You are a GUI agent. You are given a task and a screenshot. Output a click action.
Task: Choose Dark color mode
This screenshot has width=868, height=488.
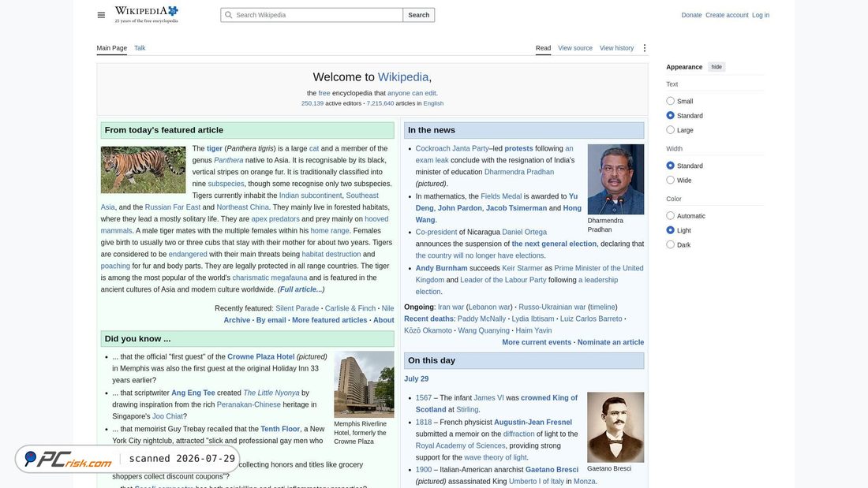tap(671, 244)
